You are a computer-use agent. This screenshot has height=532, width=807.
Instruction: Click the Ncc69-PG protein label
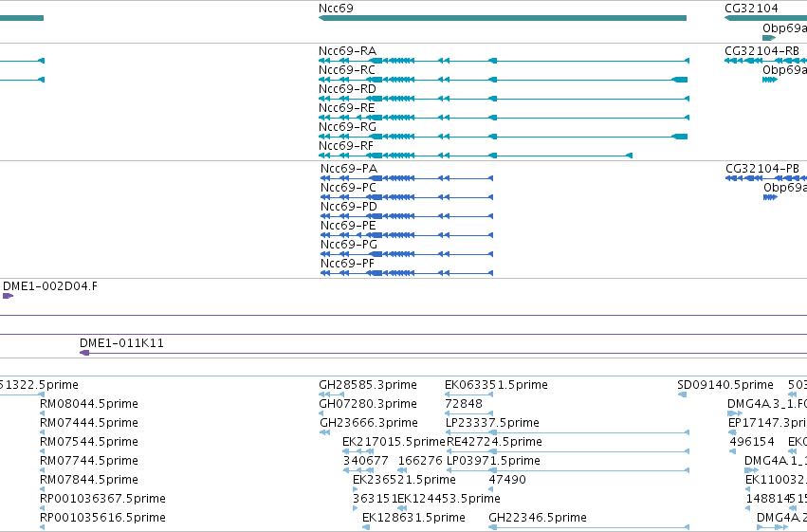349,245
